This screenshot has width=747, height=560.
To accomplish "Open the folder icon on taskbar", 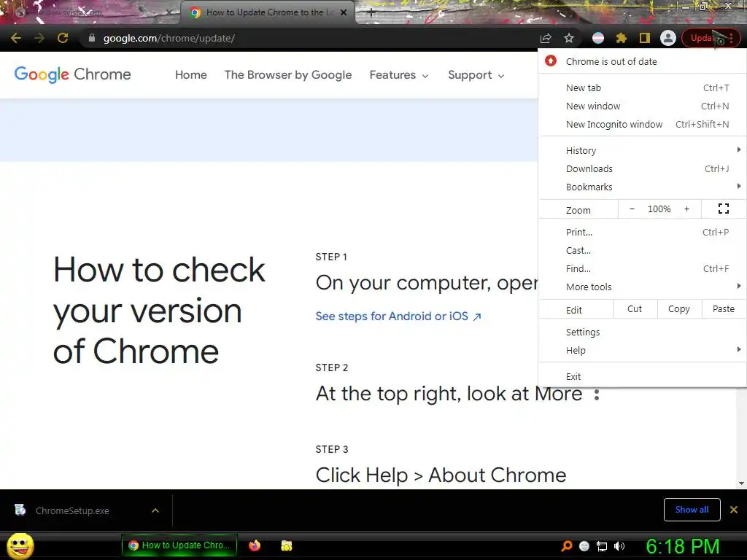I will (286, 545).
